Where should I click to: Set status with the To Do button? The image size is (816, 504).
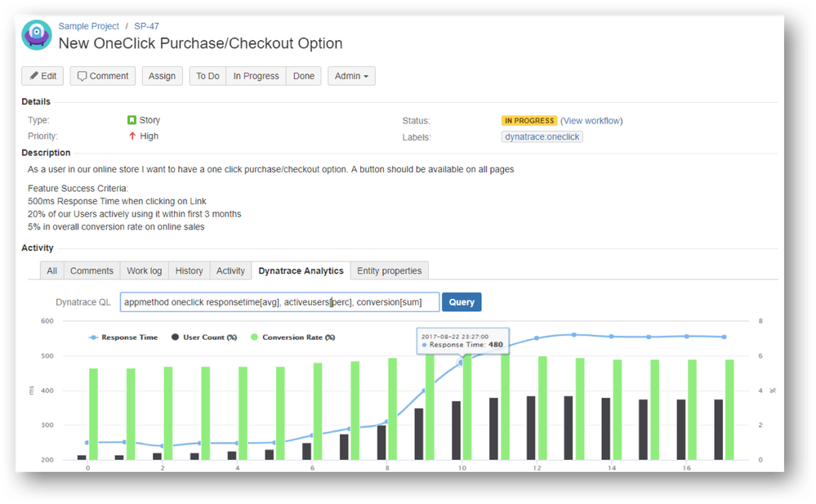207,76
